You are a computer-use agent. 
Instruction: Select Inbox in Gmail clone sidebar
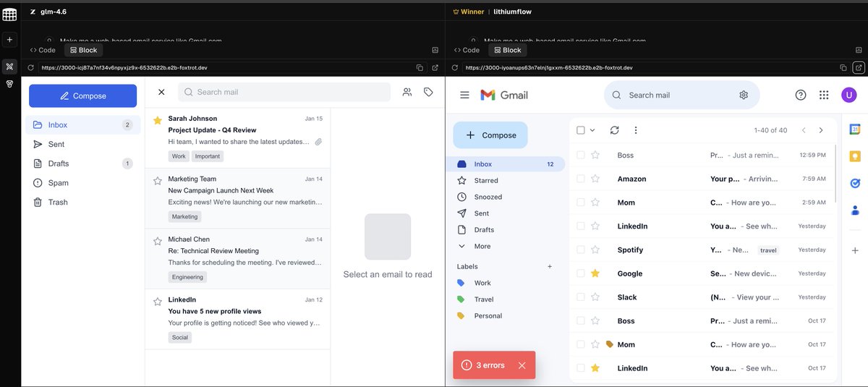coord(506,164)
